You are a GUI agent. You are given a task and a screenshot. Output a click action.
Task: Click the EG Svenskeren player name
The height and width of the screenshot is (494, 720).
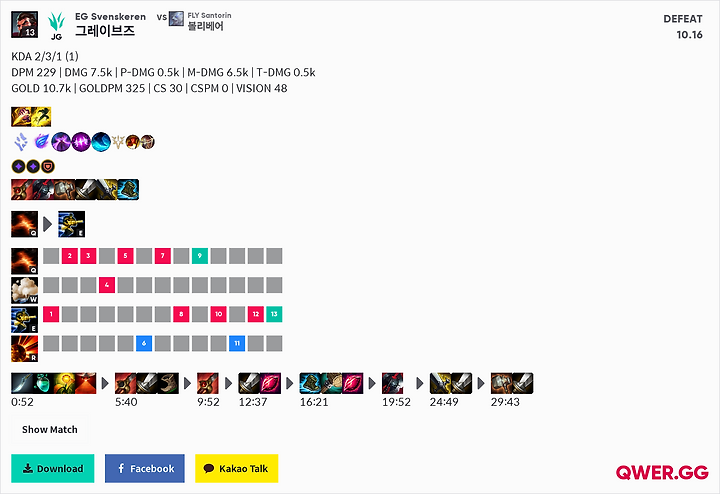(110, 17)
